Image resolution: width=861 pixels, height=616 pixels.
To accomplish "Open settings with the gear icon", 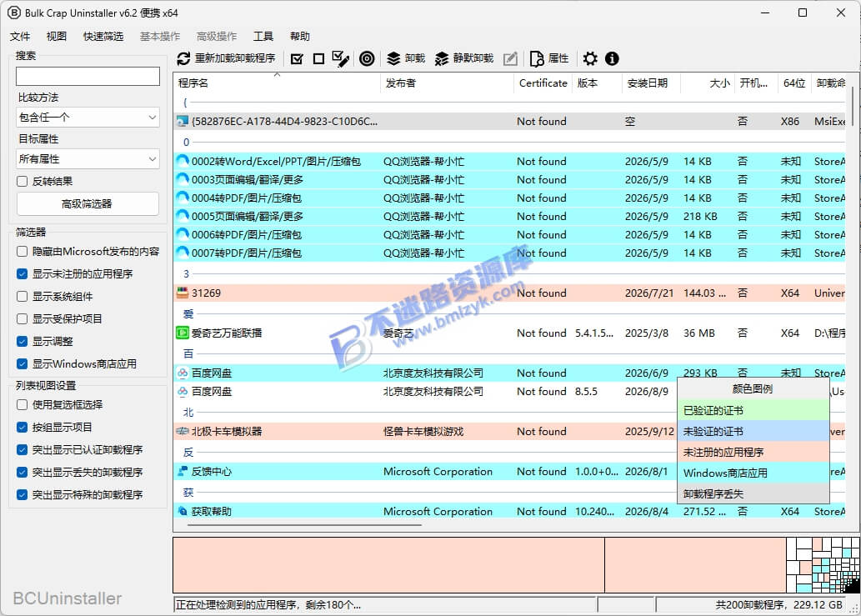I will point(590,58).
